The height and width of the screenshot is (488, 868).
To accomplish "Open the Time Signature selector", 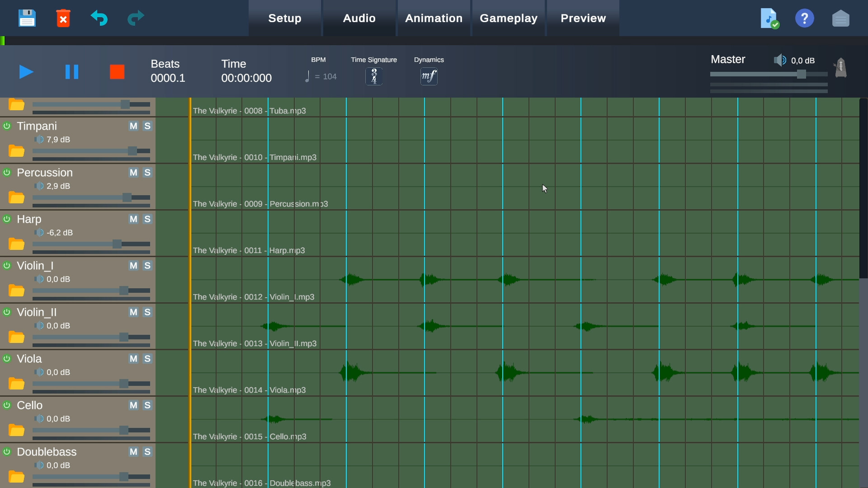I will [374, 76].
